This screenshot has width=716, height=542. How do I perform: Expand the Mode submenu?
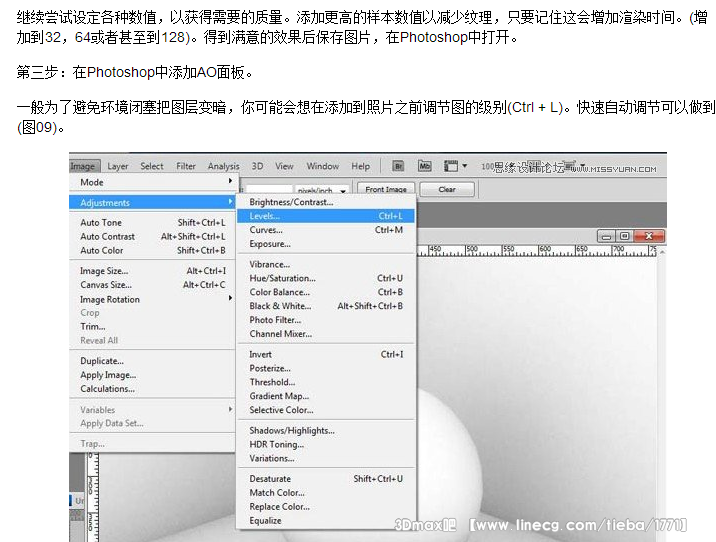pyautogui.click(x=152, y=182)
